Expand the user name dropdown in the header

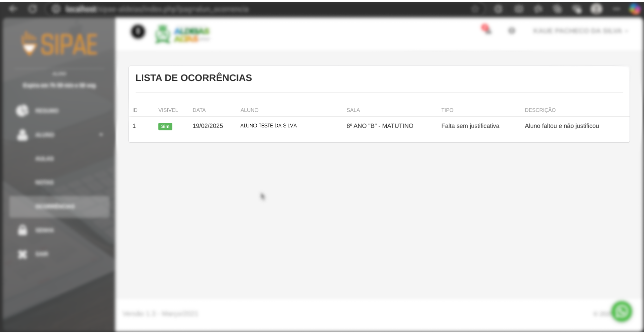(x=580, y=31)
